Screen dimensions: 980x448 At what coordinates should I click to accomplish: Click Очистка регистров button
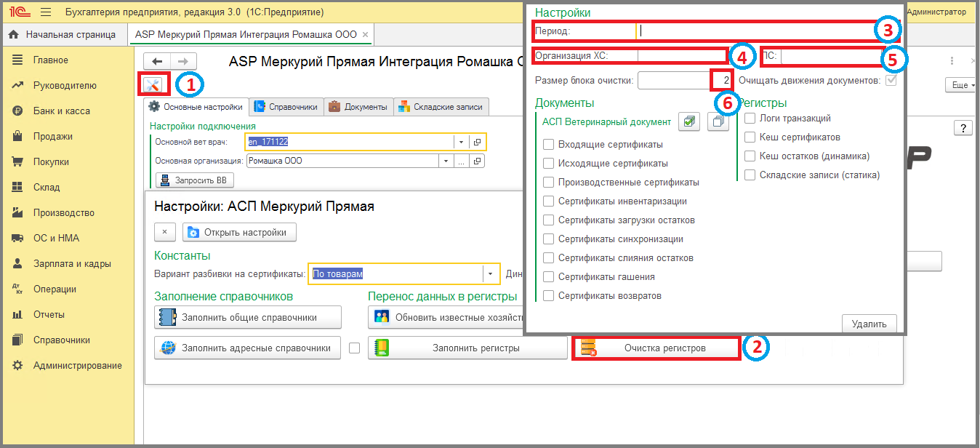656,348
